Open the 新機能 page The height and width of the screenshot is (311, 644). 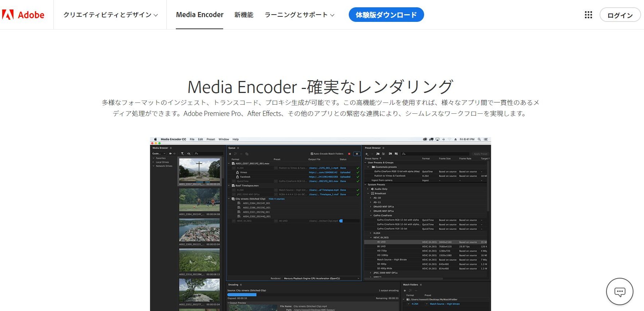click(x=244, y=15)
